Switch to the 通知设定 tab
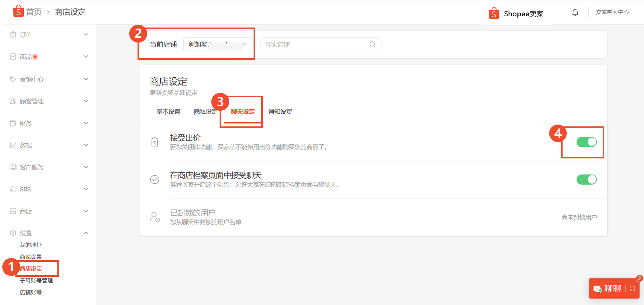 point(280,112)
